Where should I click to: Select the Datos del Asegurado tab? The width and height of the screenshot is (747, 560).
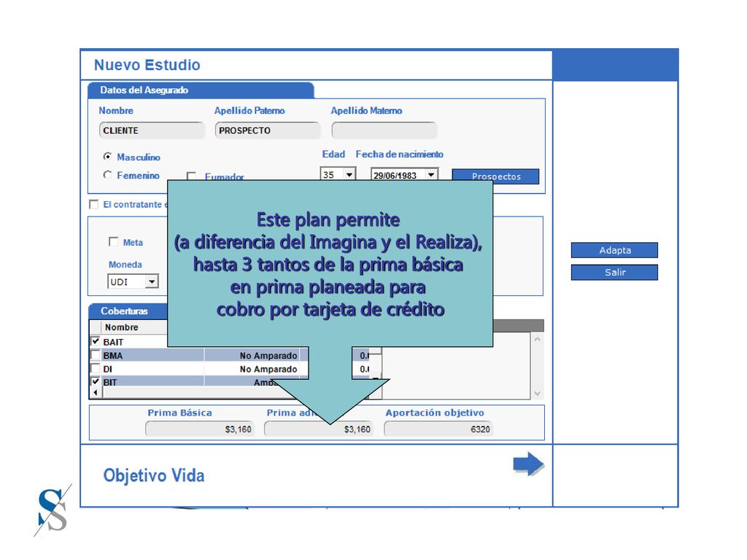tap(201, 90)
